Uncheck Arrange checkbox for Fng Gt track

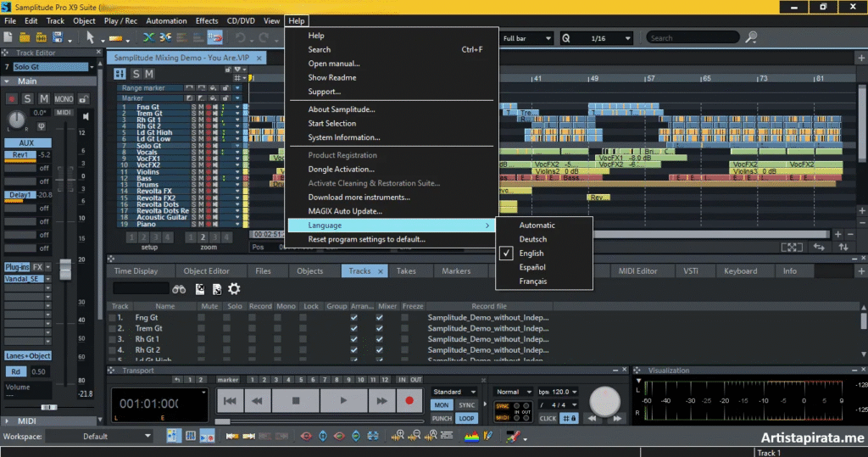click(353, 317)
